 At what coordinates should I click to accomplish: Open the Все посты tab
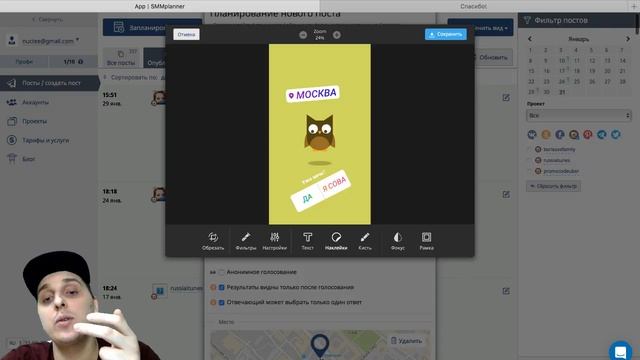point(121,58)
